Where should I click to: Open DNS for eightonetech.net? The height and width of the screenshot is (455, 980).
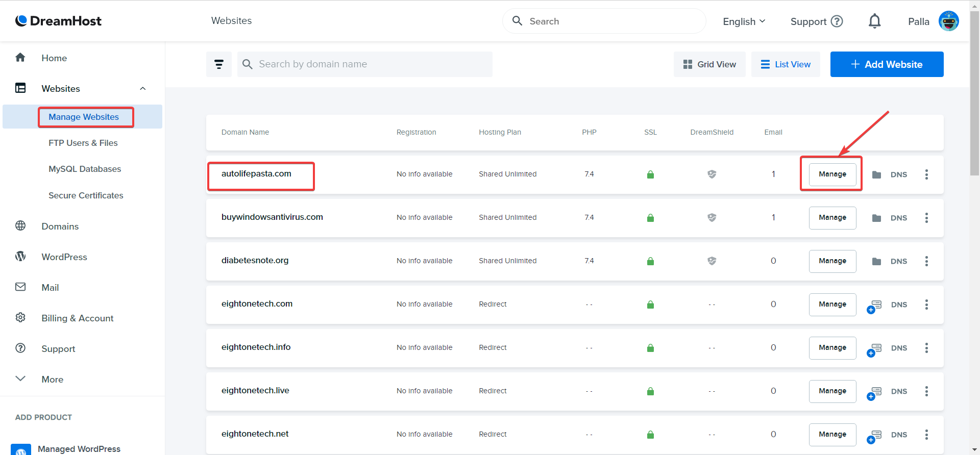[899, 435]
